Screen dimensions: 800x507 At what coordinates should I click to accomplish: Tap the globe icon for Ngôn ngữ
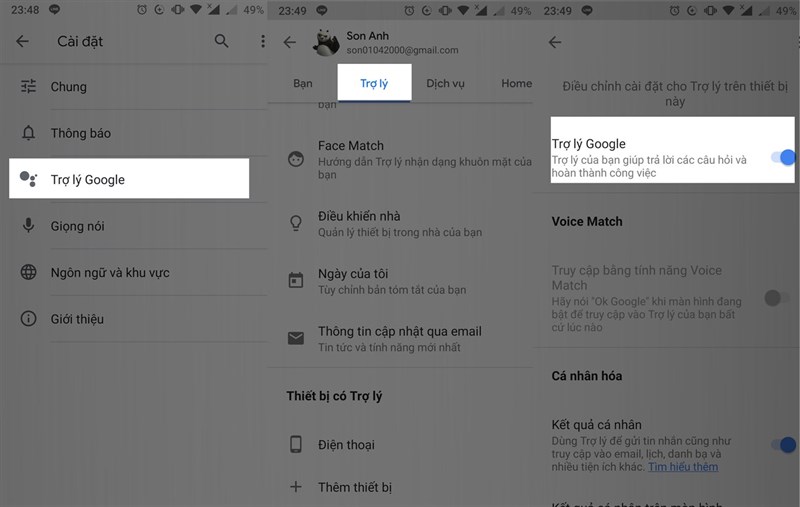click(29, 272)
